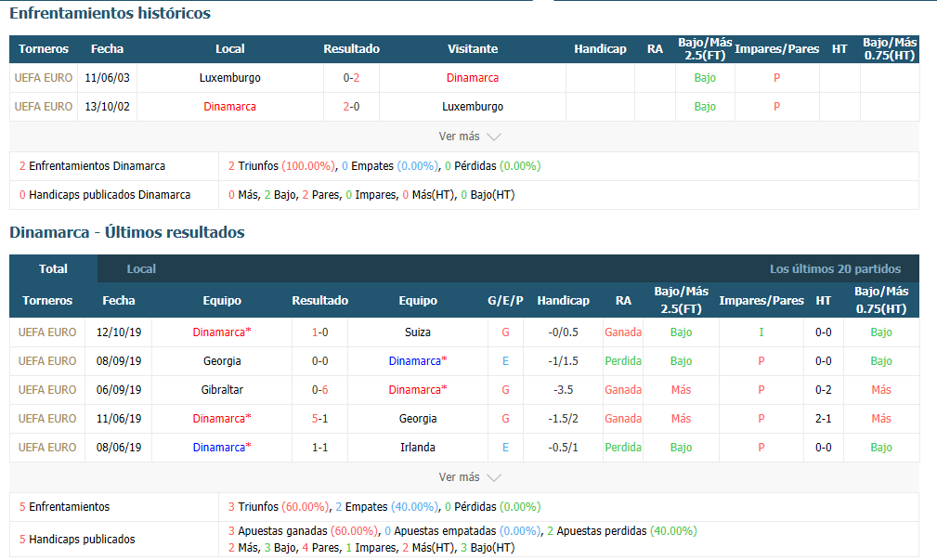Switch to the Local tab

[141, 269]
